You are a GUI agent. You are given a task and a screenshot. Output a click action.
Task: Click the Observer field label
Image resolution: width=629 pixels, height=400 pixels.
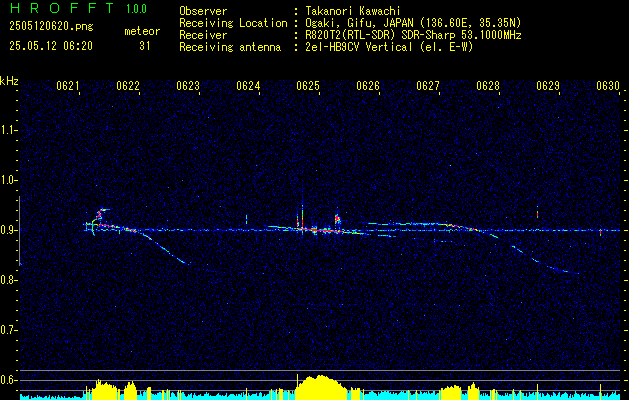coord(203,11)
